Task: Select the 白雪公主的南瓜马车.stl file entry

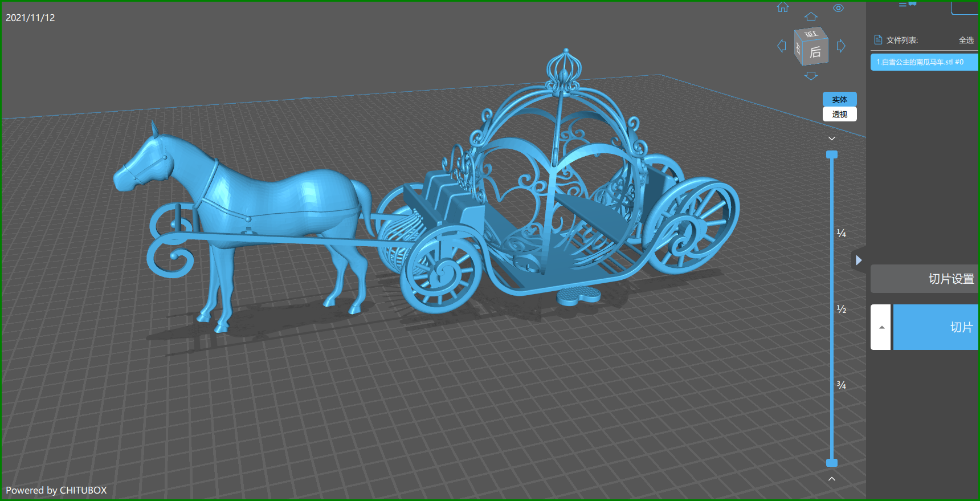Action: [924, 62]
